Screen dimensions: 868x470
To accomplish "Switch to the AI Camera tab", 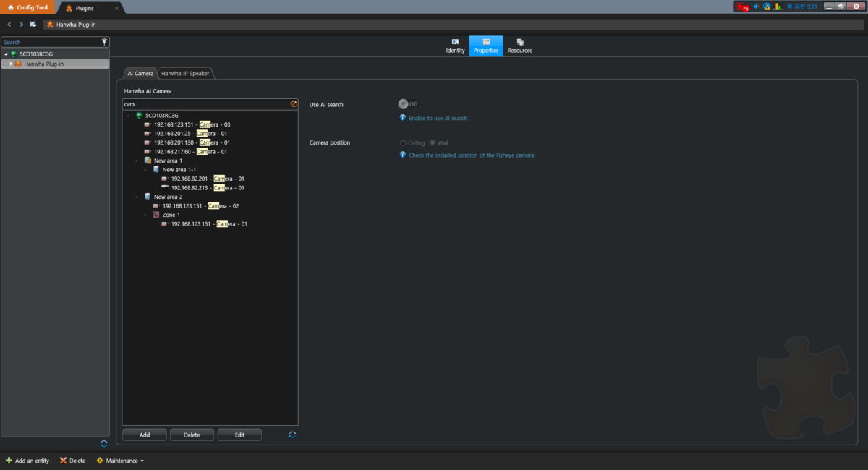I will click(x=140, y=74).
